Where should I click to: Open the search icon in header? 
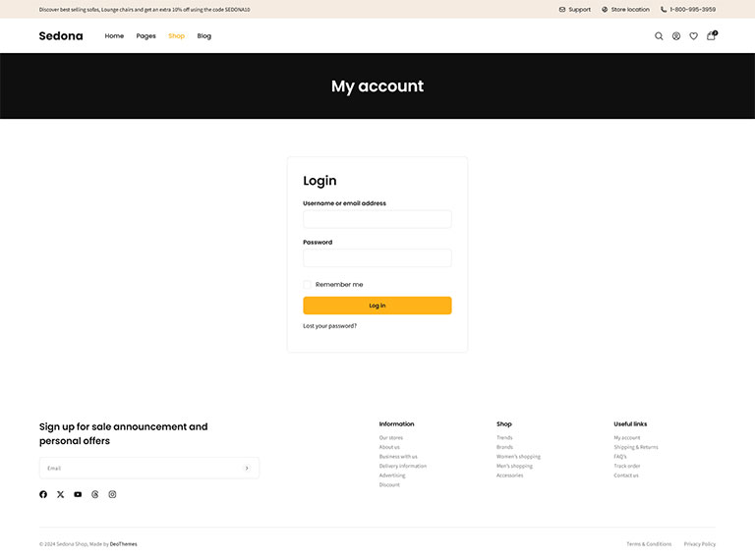(659, 36)
